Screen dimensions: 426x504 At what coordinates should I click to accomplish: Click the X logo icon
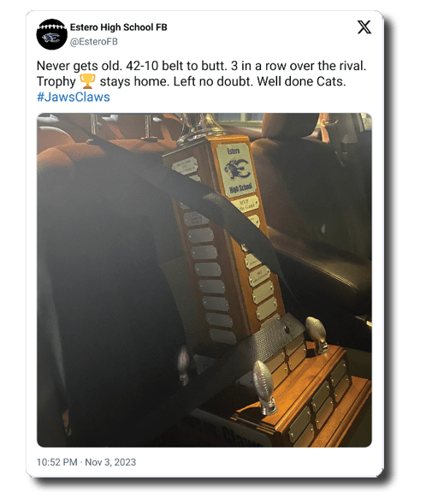pos(364,27)
